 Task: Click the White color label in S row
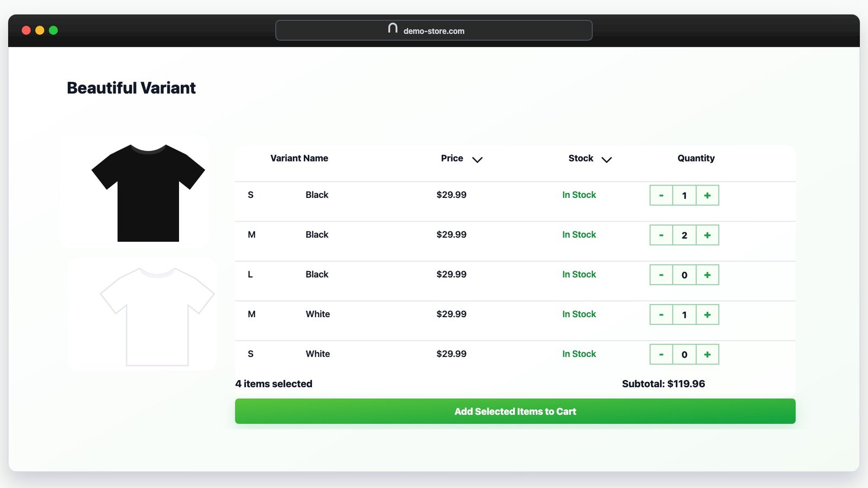[x=318, y=354]
